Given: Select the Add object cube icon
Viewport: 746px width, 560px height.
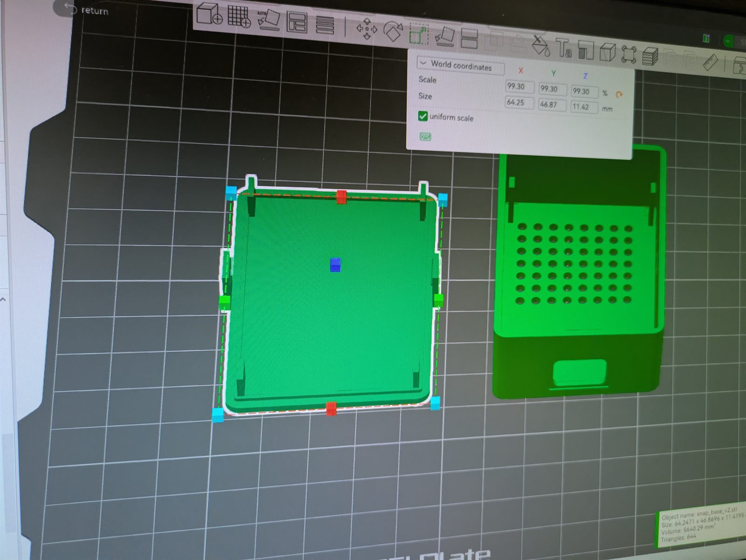Looking at the screenshot, I should coord(208,14).
